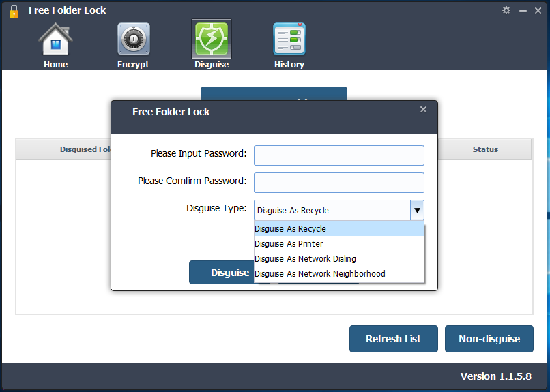Focus the Please Comfirm Password field
Image resolution: width=550 pixels, height=392 pixels.
coord(339,183)
